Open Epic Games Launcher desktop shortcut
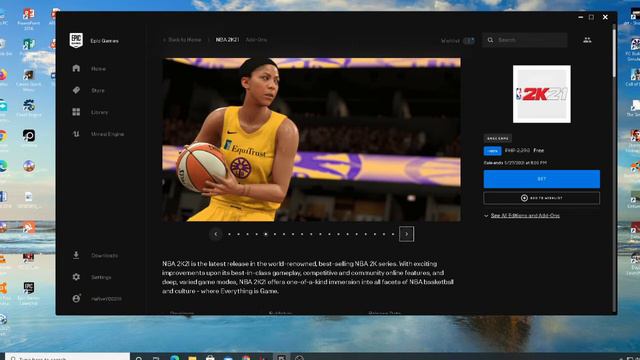Screen dimensions: 640x360 pos(29,293)
